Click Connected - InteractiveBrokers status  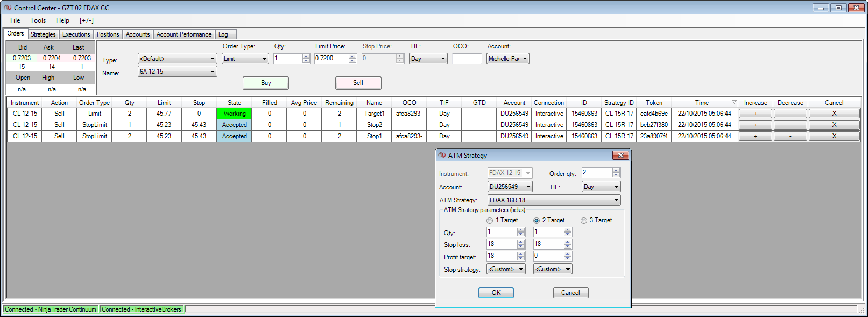pos(142,309)
